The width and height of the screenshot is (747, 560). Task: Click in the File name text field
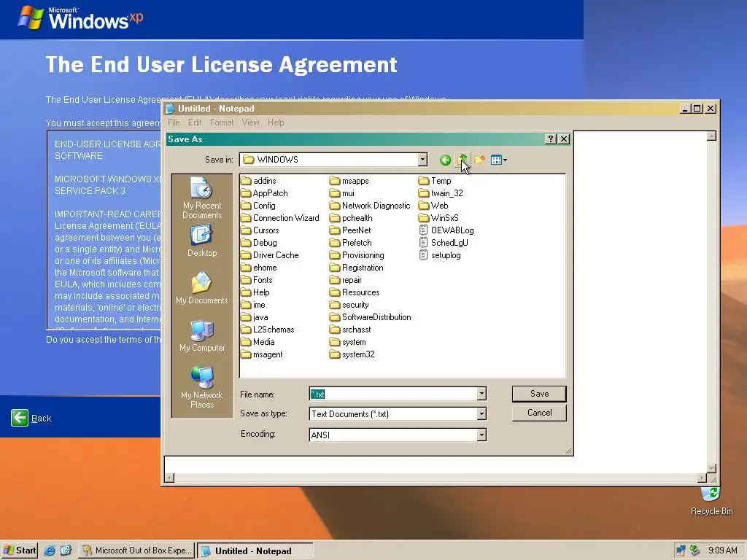(x=393, y=394)
